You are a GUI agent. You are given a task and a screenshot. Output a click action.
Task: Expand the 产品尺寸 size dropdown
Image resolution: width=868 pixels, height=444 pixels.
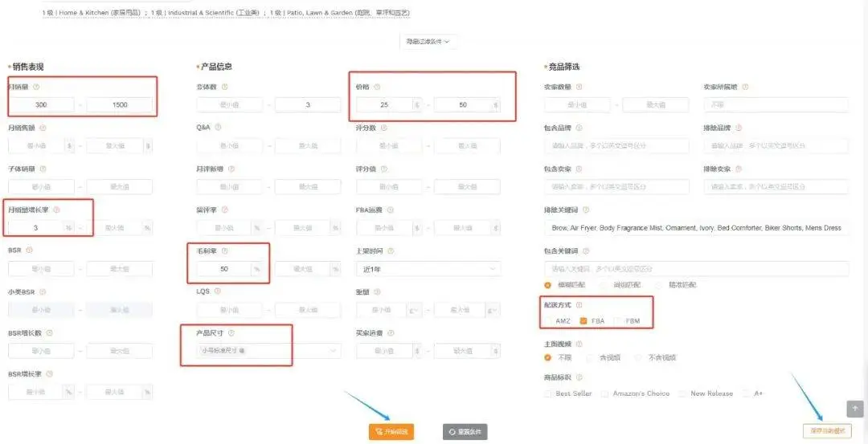point(268,350)
